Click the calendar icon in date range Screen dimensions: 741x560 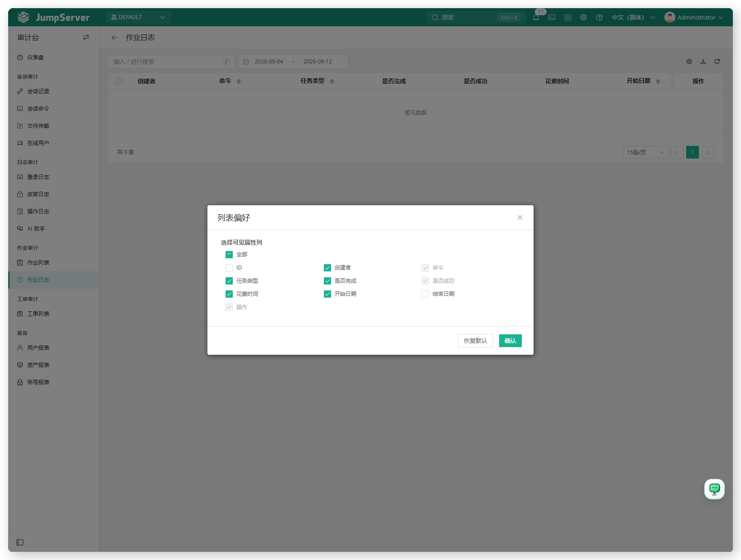pos(246,62)
